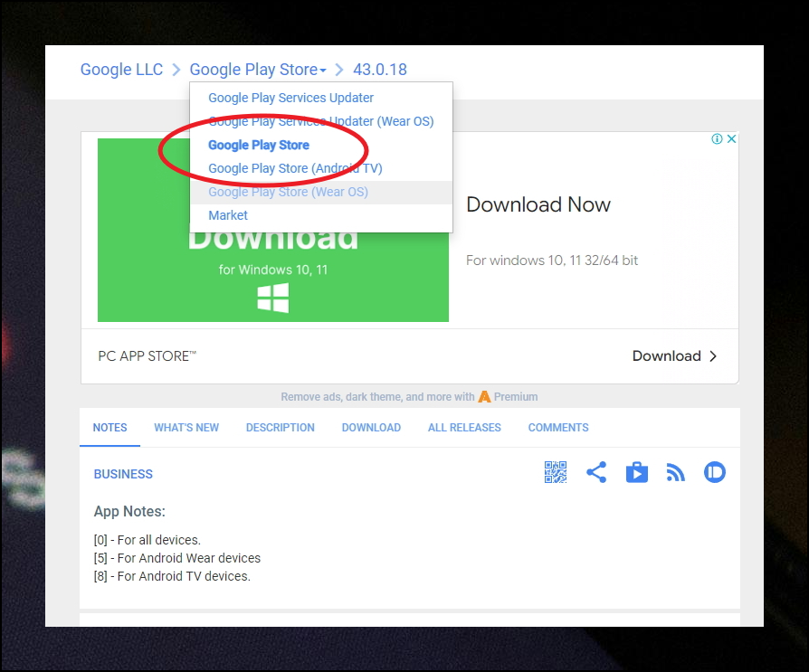Click '[8] - For Android TV devices.' line
The width and height of the screenshot is (809, 672).
172,576
